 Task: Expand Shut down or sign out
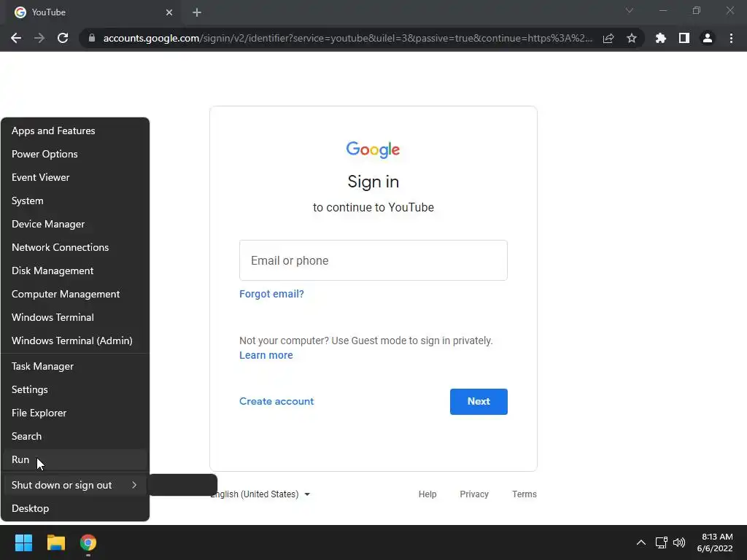click(75, 485)
